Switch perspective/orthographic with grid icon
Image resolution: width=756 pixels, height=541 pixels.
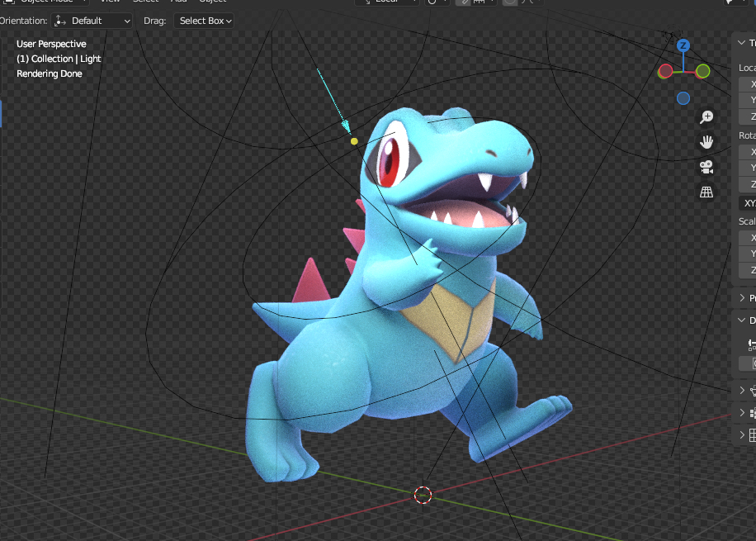[x=706, y=192]
